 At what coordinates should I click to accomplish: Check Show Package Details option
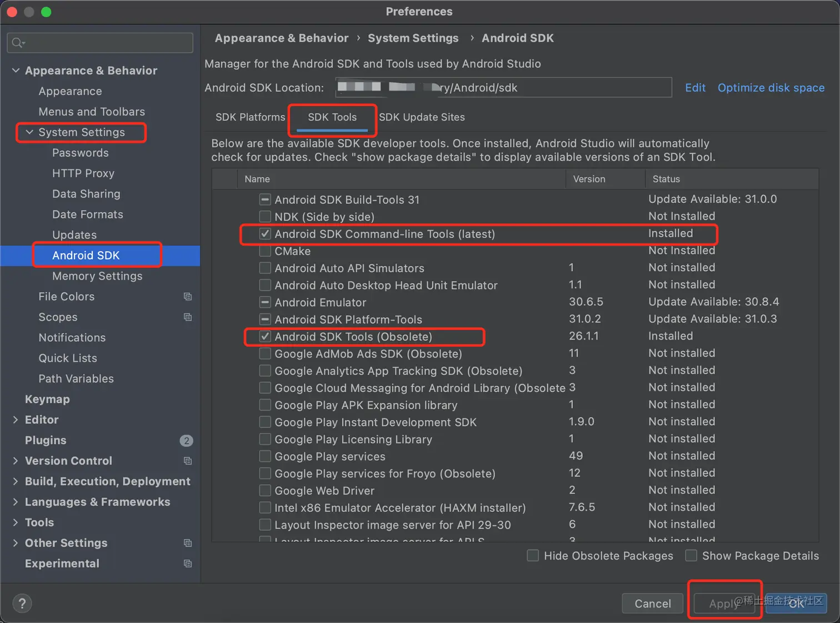[x=691, y=556]
